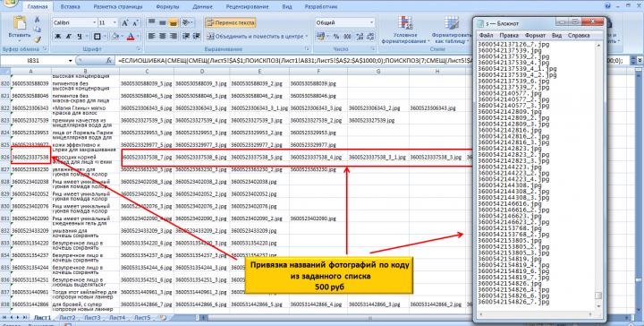Apply fill color paint bucket
644x326 pixels.
pos(115,37)
